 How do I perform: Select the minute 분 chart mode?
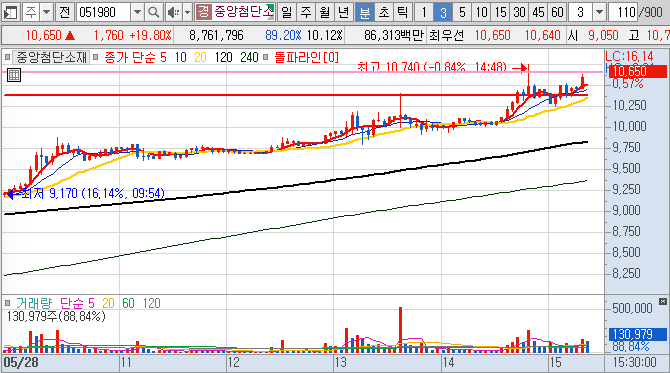(364, 12)
